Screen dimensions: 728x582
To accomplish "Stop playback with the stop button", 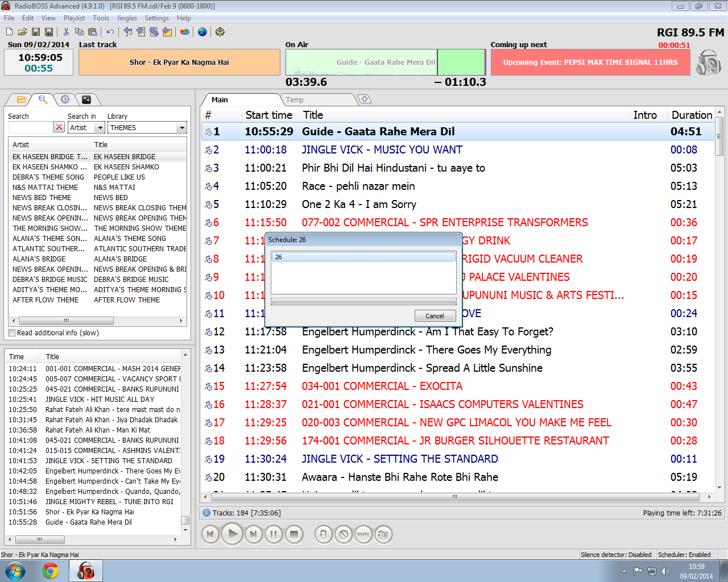I will tap(294, 534).
